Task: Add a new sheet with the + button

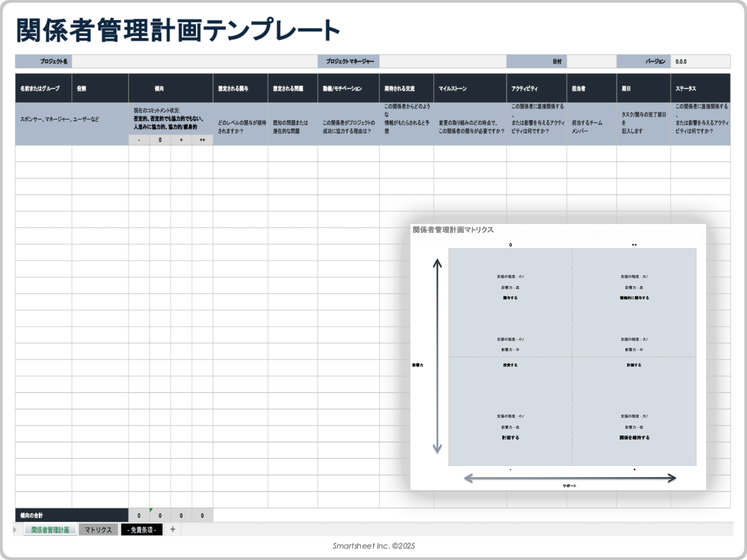Action: pyautogui.click(x=172, y=529)
